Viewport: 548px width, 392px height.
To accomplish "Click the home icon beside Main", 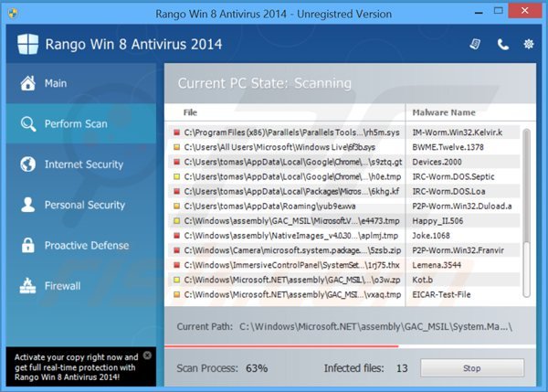I will tap(28, 83).
